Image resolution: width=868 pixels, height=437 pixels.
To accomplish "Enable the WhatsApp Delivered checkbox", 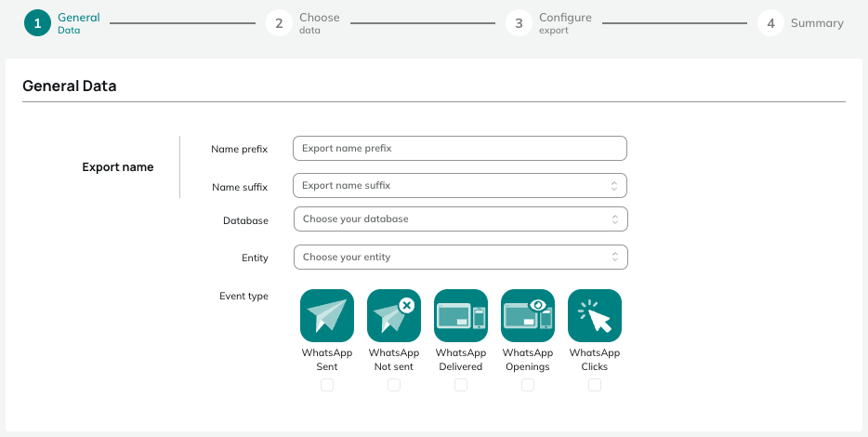I will (x=461, y=384).
